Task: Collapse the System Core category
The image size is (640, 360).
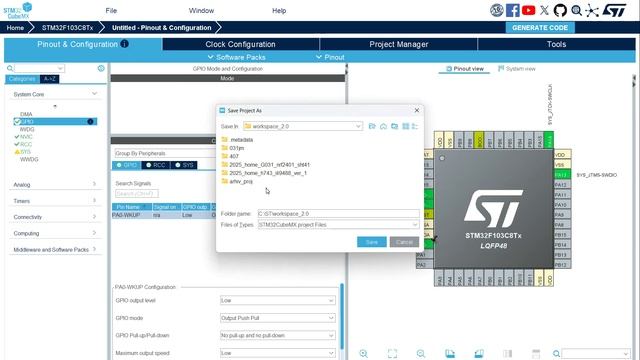Action: coord(55,94)
